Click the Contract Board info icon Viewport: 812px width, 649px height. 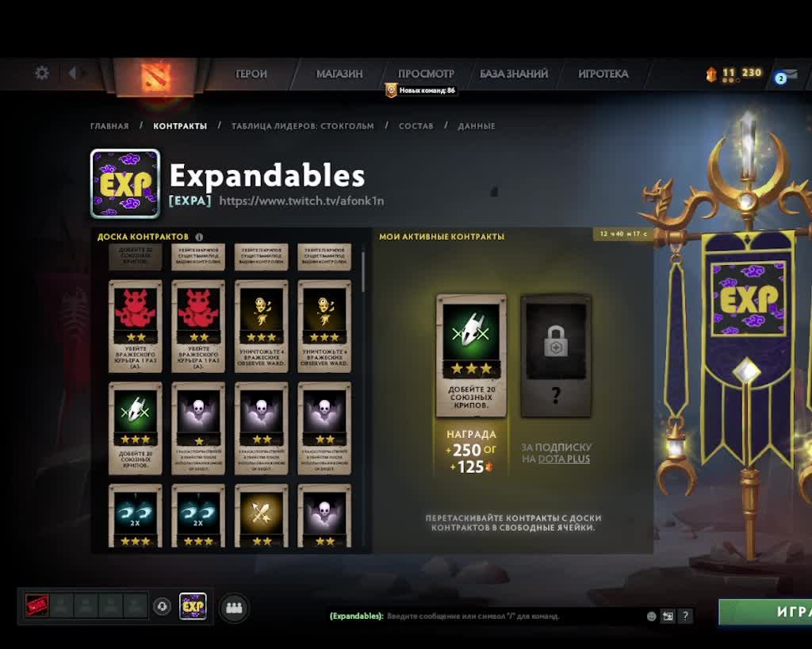[x=199, y=236]
